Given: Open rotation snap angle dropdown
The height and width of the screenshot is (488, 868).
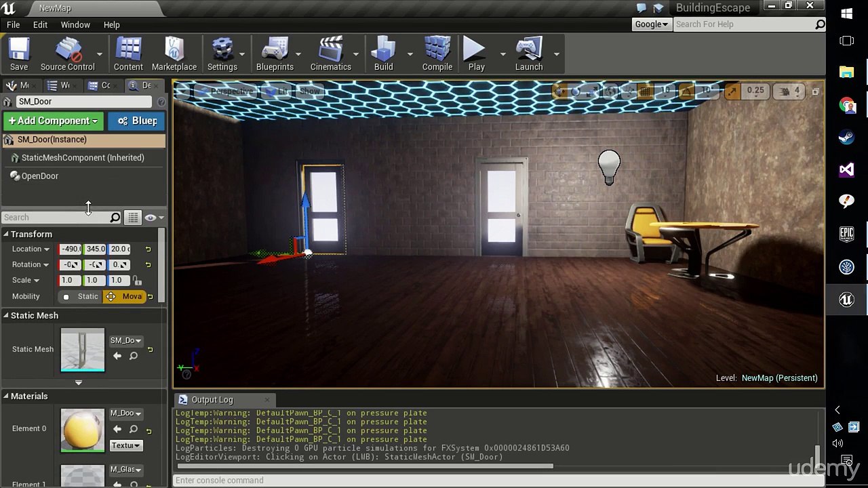Looking at the screenshot, I should point(707,91).
